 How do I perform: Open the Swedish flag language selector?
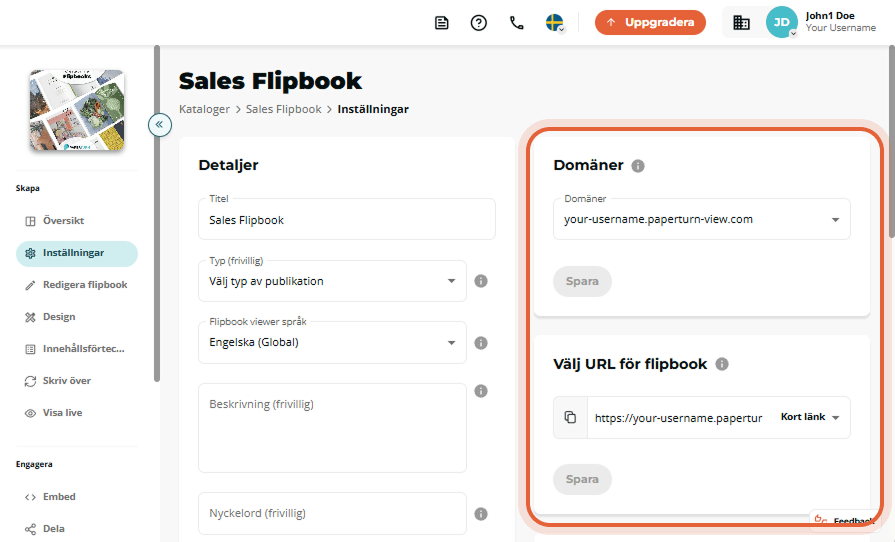tap(555, 23)
